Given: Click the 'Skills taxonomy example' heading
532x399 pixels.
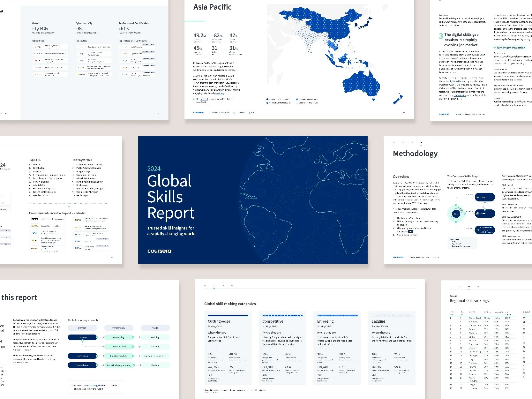Looking at the screenshot, I should 83,320.
